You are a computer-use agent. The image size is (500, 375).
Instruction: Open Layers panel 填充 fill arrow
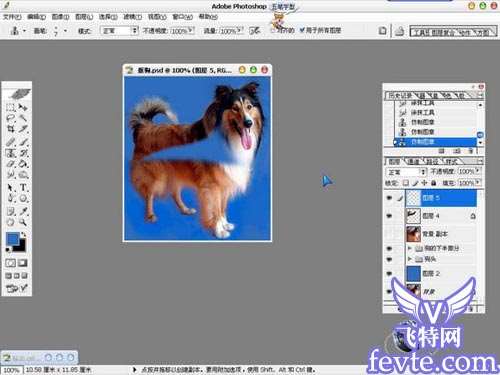pyautogui.click(x=478, y=183)
